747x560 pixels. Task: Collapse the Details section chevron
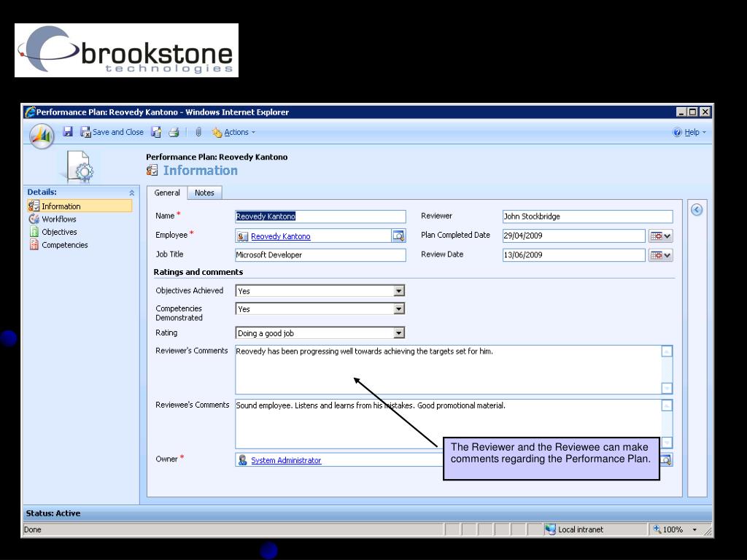(x=131, y=192)
